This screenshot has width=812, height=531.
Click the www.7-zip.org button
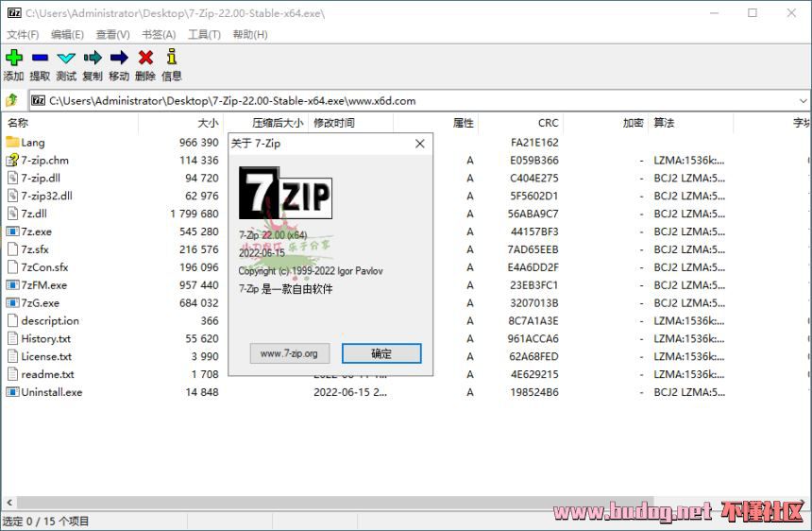(x=289, y=353)
